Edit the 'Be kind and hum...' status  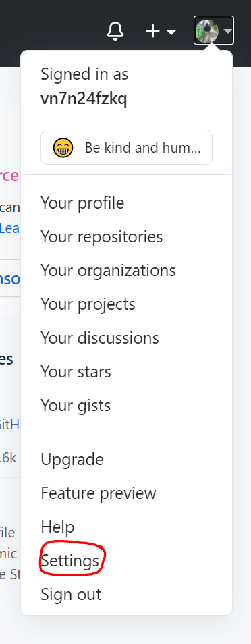tap(127, 147)
